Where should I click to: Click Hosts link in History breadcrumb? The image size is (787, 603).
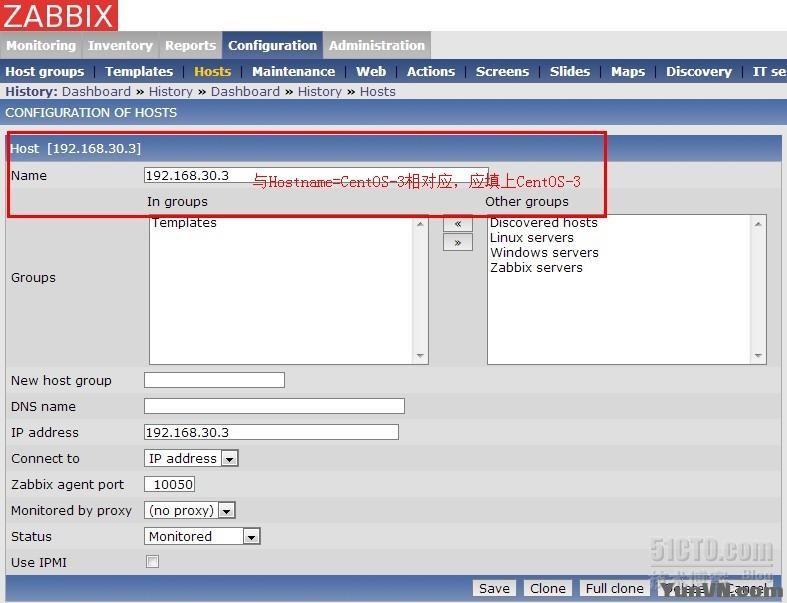pos(377,91)
